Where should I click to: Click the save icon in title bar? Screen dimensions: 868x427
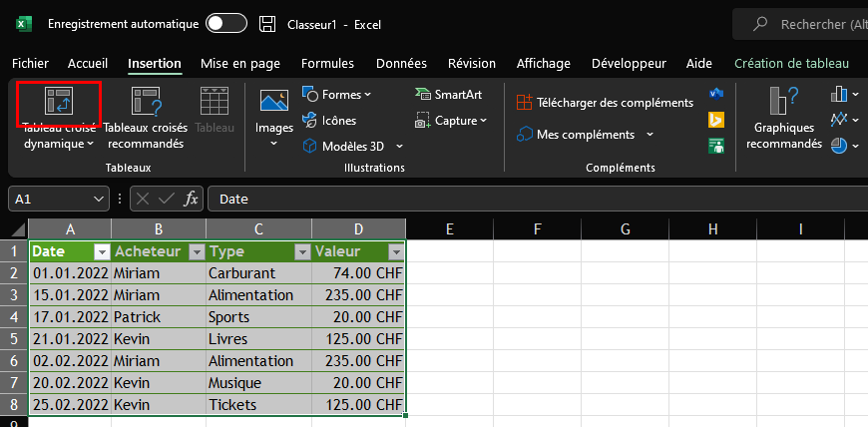tap(266, 24)
